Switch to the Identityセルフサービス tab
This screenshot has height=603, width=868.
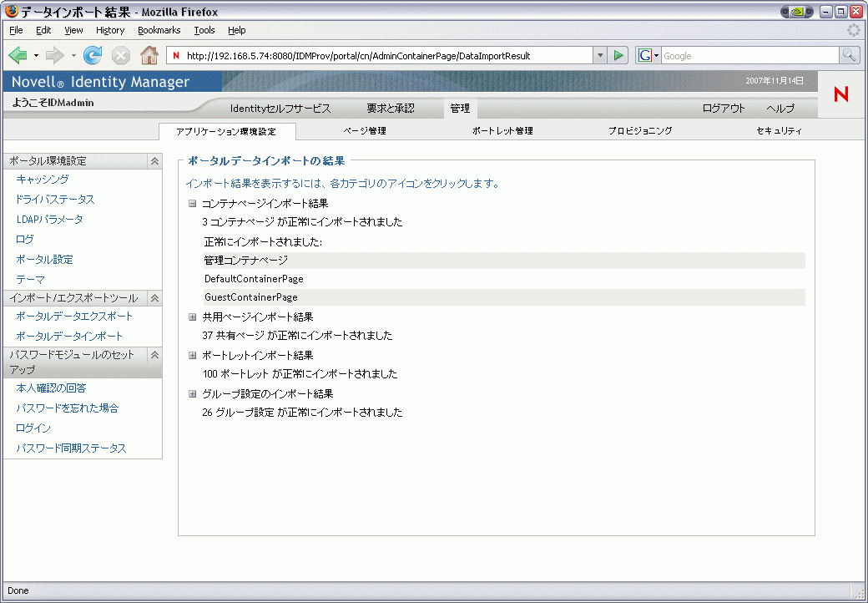(280, 109)
